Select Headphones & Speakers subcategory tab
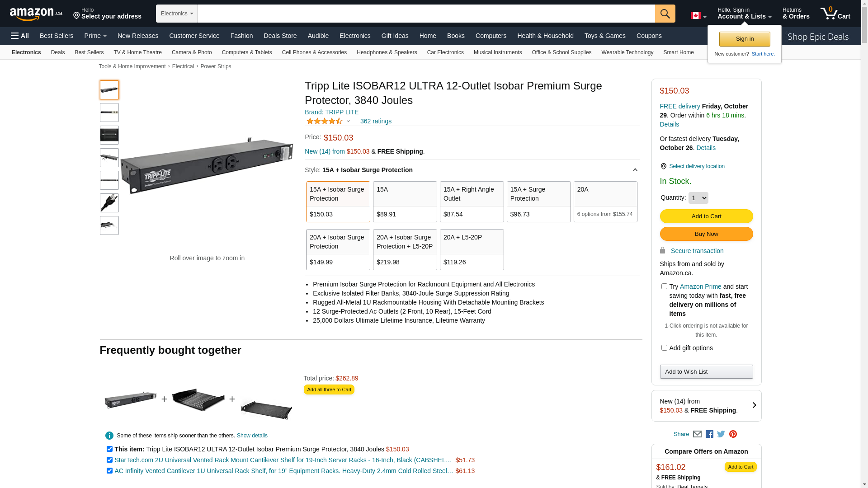 click(x=387, y=52)
